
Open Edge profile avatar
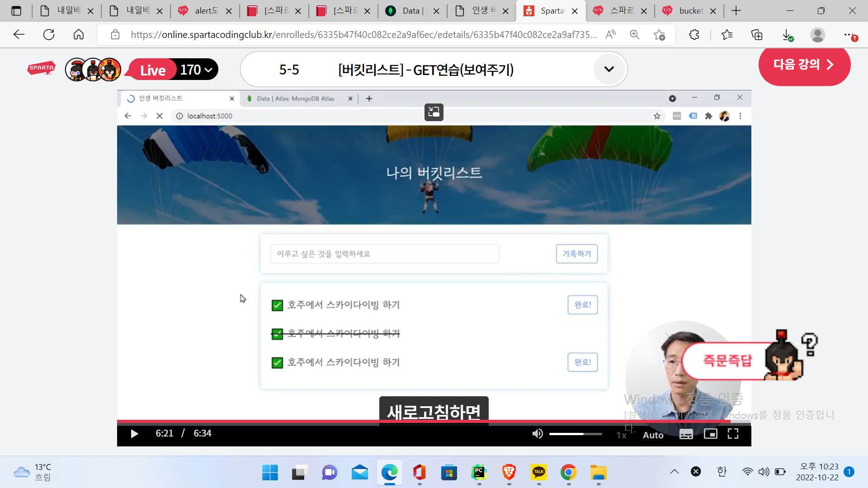tap(817, 34)
